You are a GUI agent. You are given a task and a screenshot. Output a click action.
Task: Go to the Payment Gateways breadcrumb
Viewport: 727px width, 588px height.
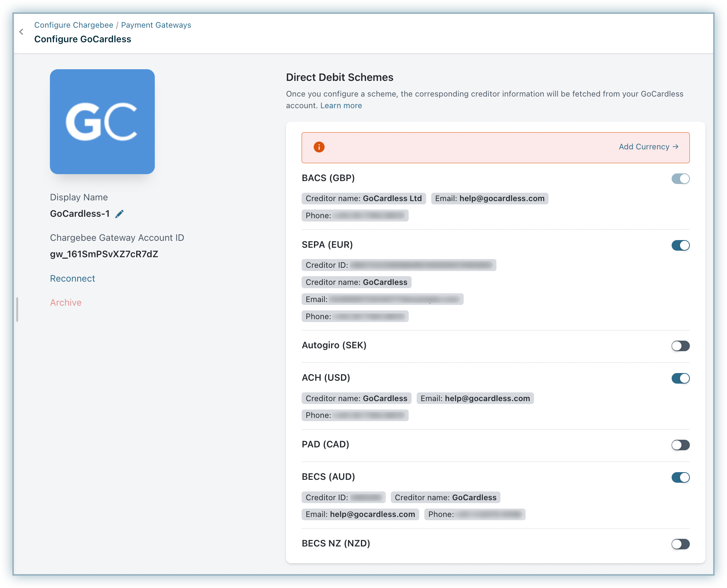pos(156,25)
